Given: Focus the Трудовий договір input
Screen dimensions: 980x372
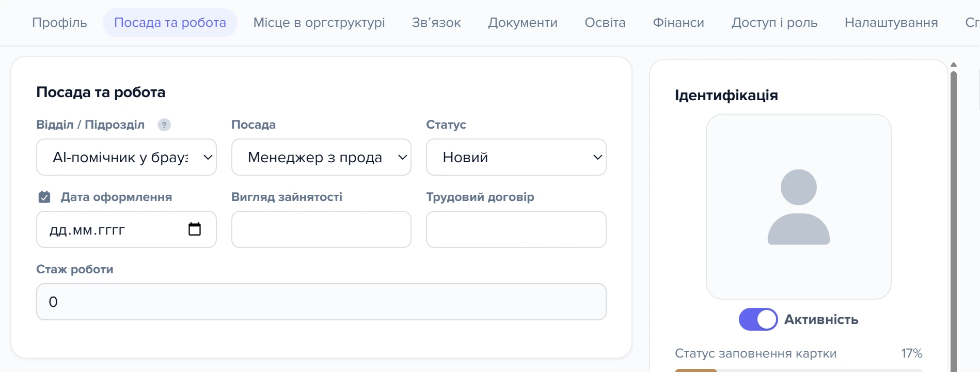Looking at the screenshot, I should click(516, 229).
